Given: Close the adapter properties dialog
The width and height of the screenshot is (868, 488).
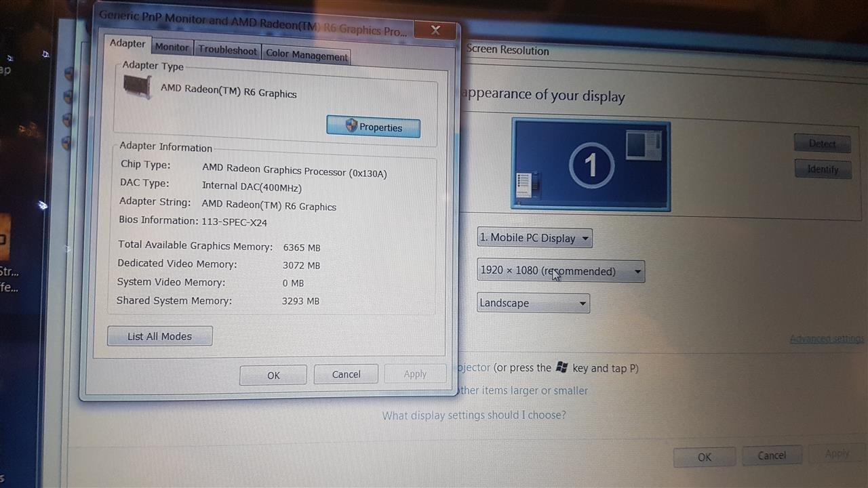Looking at the screenshot, I should (x=435, y=30).
